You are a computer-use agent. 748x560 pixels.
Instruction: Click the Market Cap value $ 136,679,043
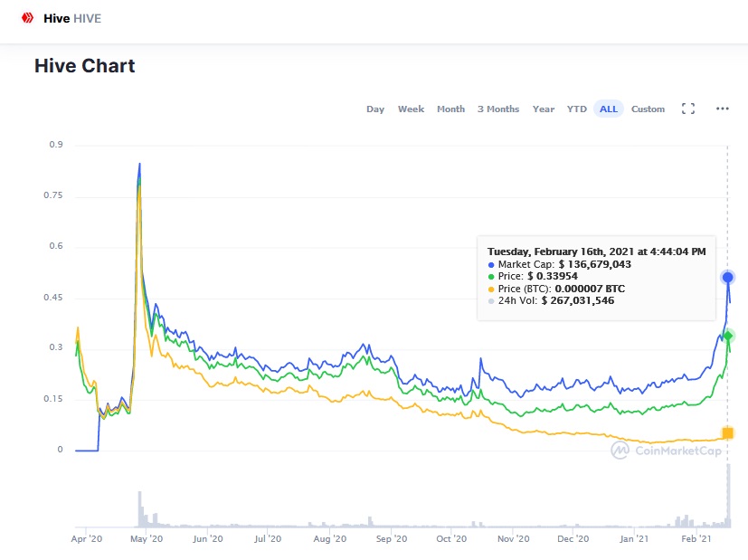594,264
